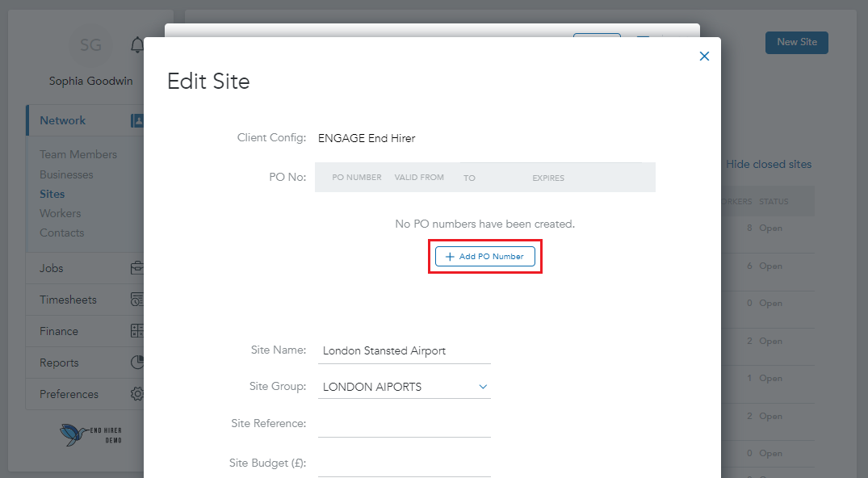Focus the Site Budget field
The width and height of the screenshot is (868, 478).
[x=404, y=463]
